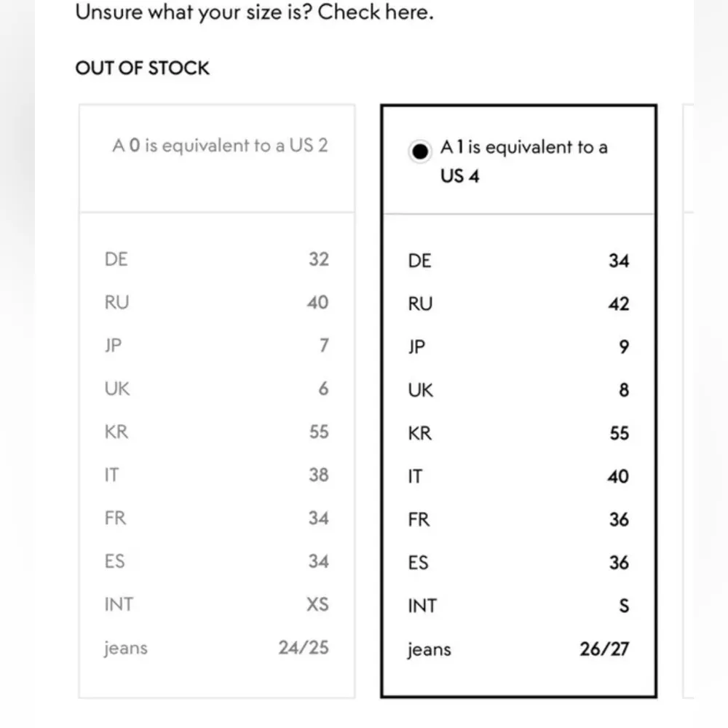Click the UK 8 row in size 1 card

click(518, 390)
